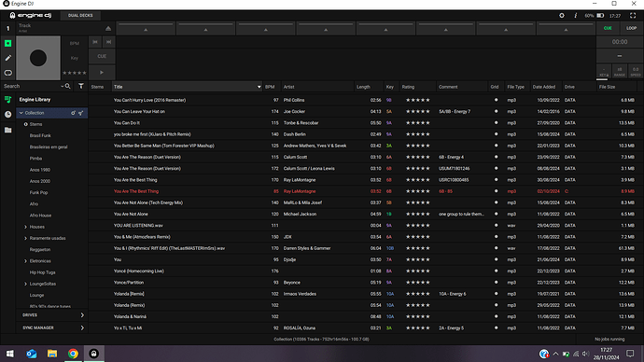644x362 pixels.
Task: Expand the Houses playlist folder
Action: tap(25, 227)
